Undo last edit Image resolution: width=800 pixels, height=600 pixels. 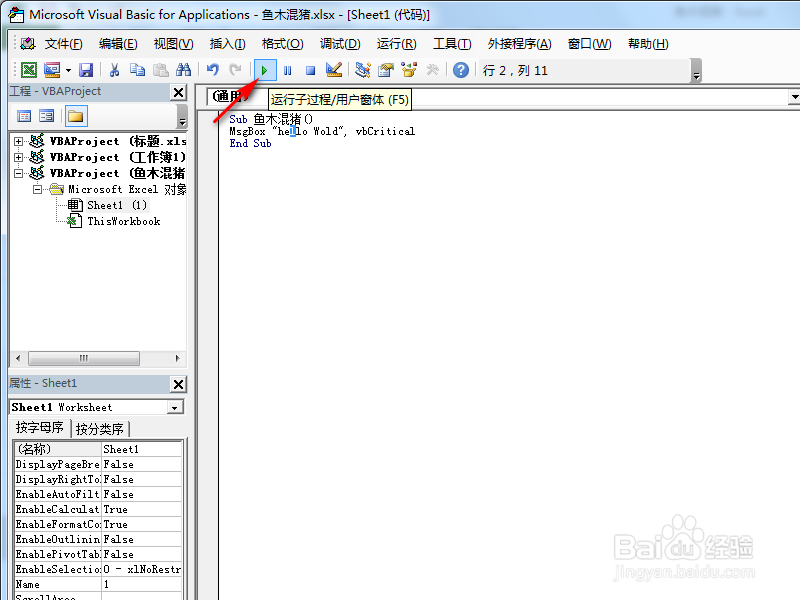(213, 70)
